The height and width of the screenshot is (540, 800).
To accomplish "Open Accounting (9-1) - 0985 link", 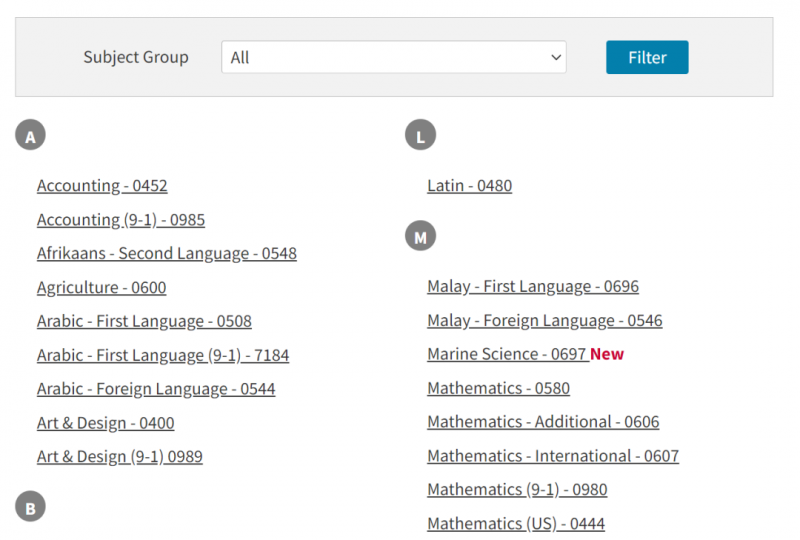I will 121,220.
